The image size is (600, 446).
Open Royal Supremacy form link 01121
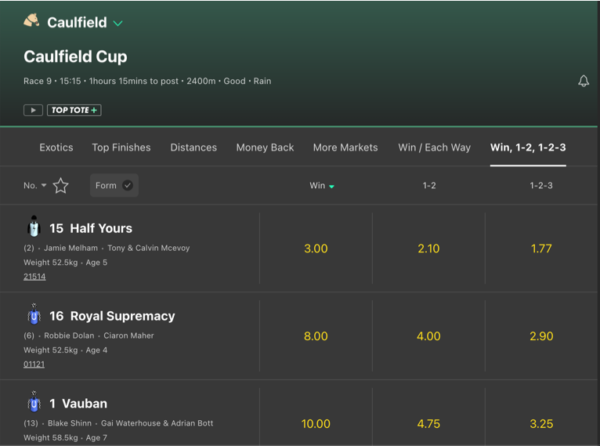36,365
